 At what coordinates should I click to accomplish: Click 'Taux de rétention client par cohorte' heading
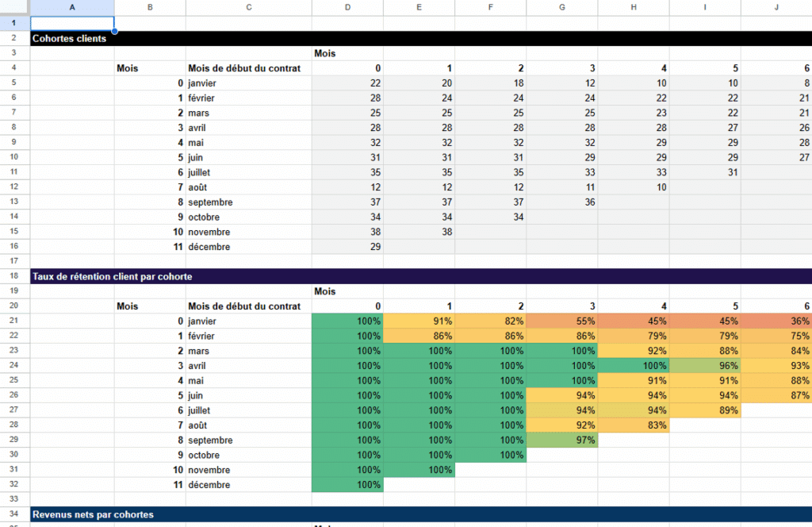click(x=111, y=276)
